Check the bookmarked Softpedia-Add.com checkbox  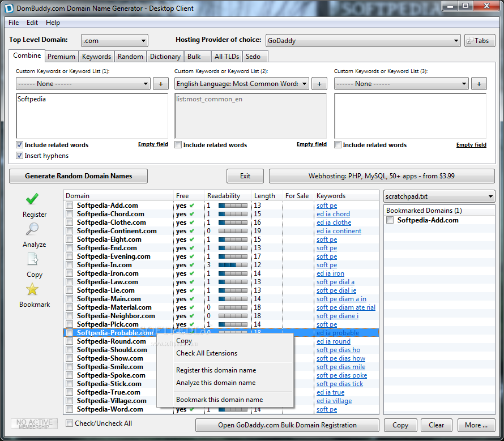(x=390, y=220)
